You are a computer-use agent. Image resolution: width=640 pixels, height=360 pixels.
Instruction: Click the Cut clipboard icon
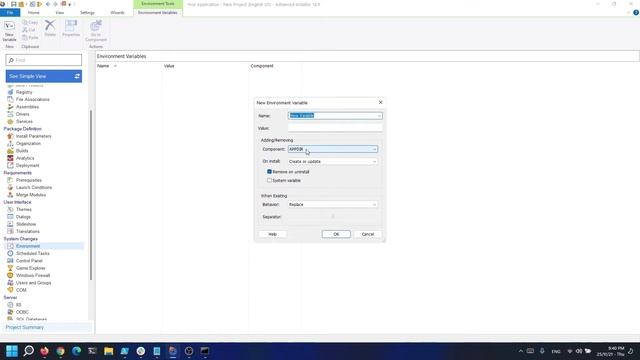pos(29,30)
